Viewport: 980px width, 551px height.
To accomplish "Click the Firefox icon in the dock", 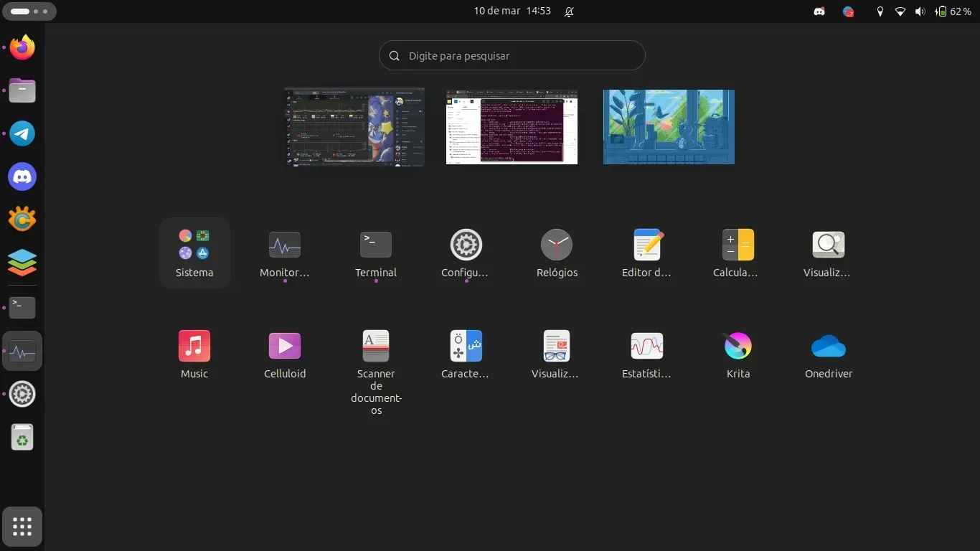I will 22,48.
